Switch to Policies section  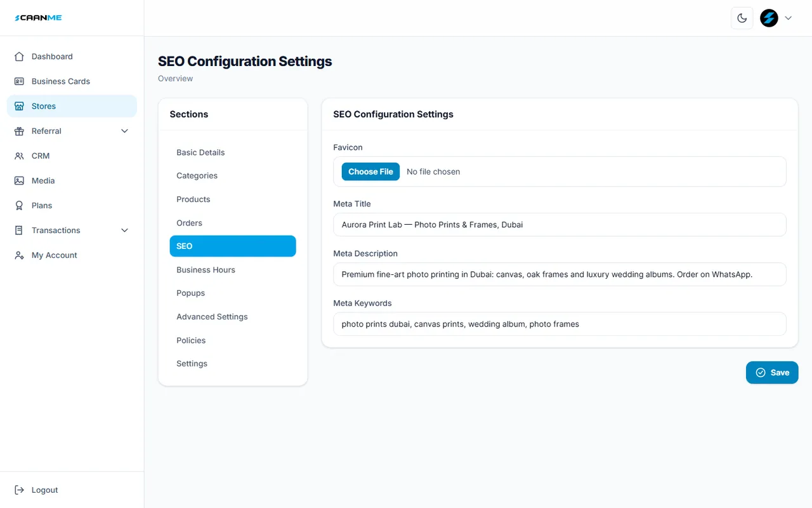(233, 340)
